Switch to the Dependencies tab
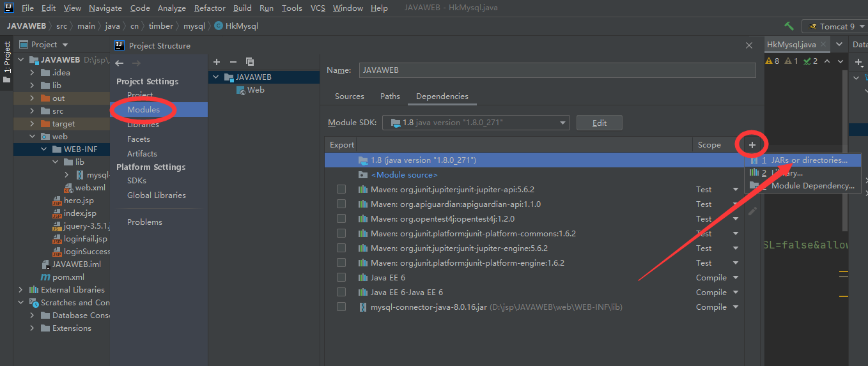Screen dimensions: 868x366 (442, 96)
